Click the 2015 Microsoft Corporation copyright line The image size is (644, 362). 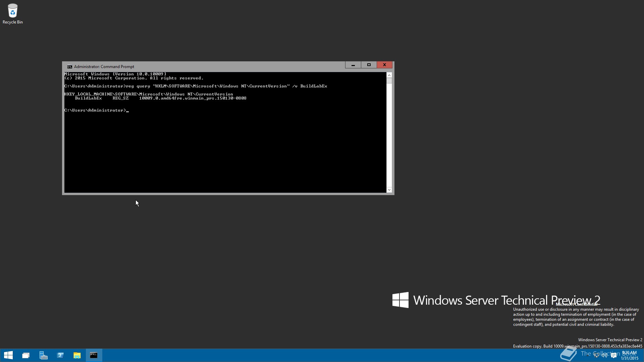click(x=134, y=78)
